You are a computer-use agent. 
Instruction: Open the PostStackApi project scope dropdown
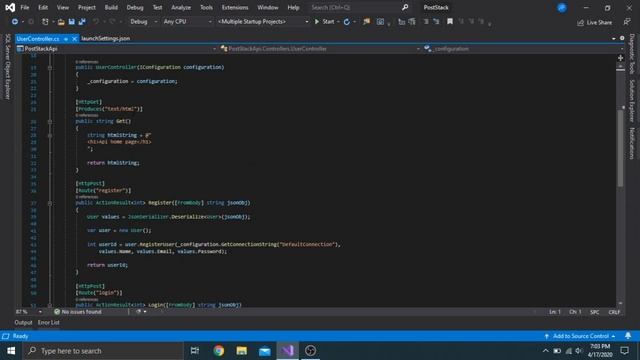(116, 49)
